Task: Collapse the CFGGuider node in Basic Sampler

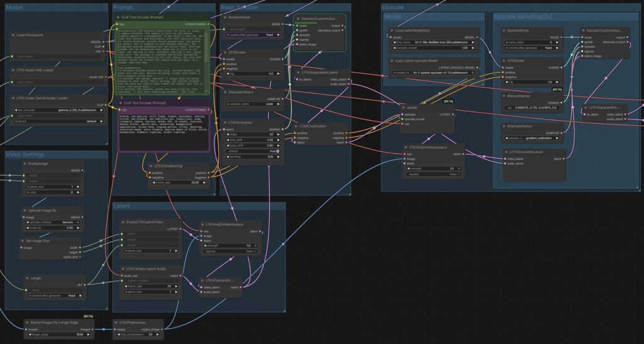Action: [226, 53]
